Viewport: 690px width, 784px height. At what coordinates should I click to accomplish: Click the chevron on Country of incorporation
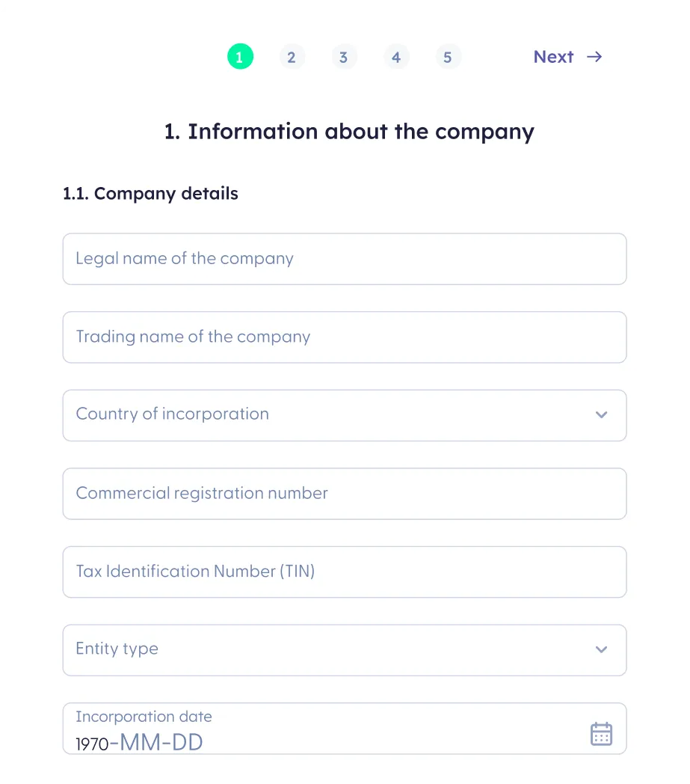[x=601, y=415]
